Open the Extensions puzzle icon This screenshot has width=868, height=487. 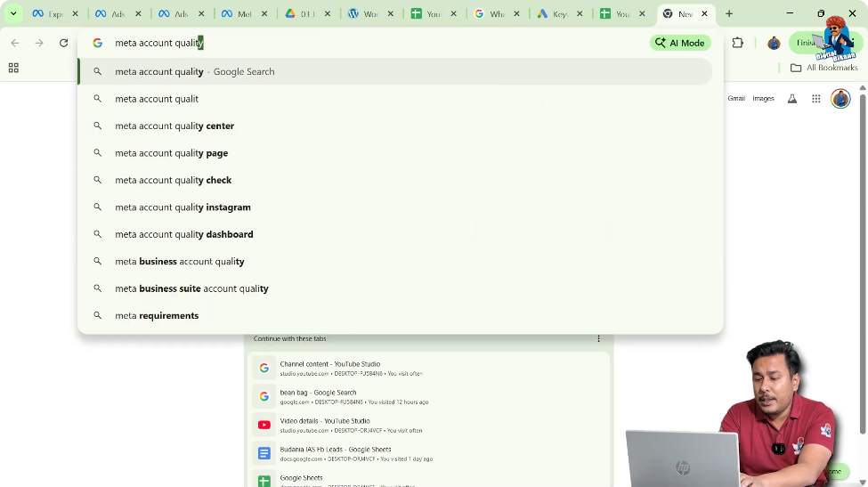tap(737, 43)
